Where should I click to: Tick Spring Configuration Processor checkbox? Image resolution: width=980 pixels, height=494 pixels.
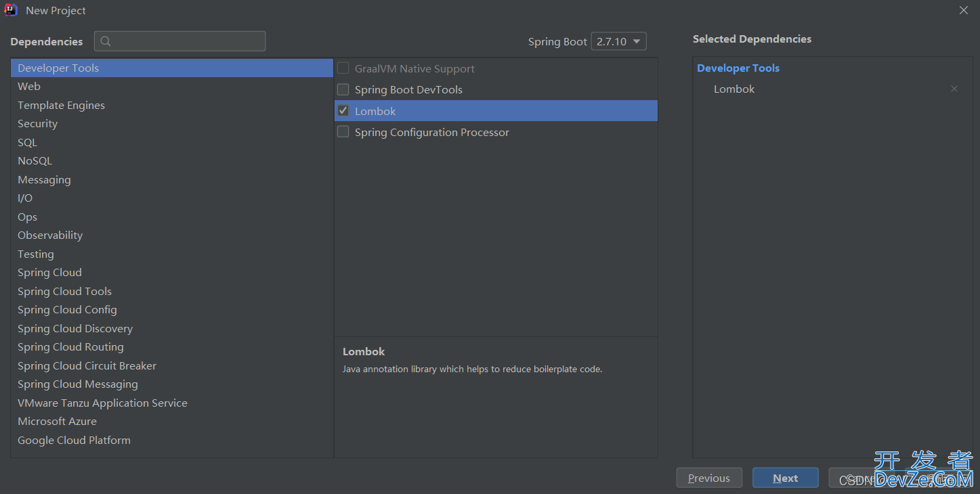click(x=343, y=132)
